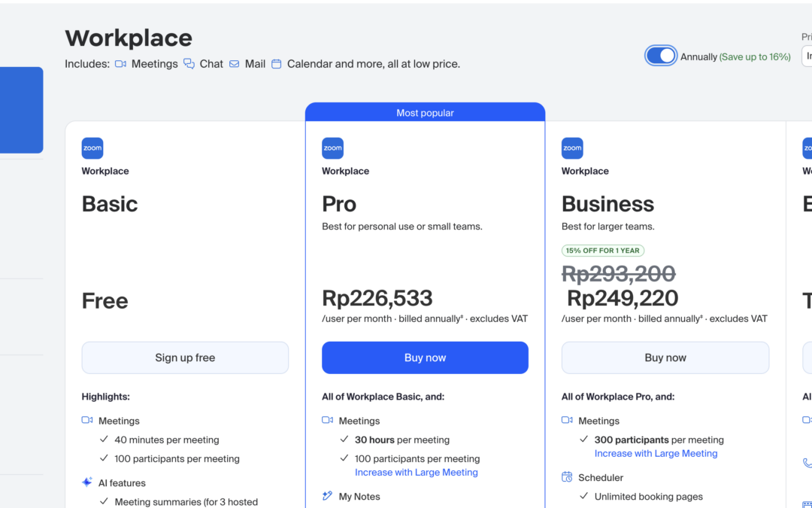The image size is (812, 508).
Task: Click the Rp249,220 discounted Business price
Action: coord(623,298)
